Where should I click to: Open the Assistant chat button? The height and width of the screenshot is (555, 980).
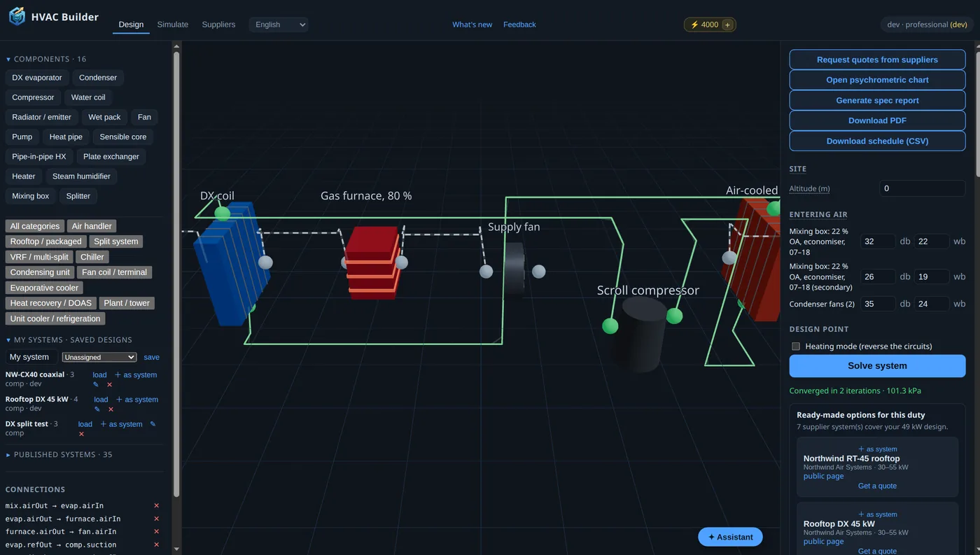[x=730, y=537]
